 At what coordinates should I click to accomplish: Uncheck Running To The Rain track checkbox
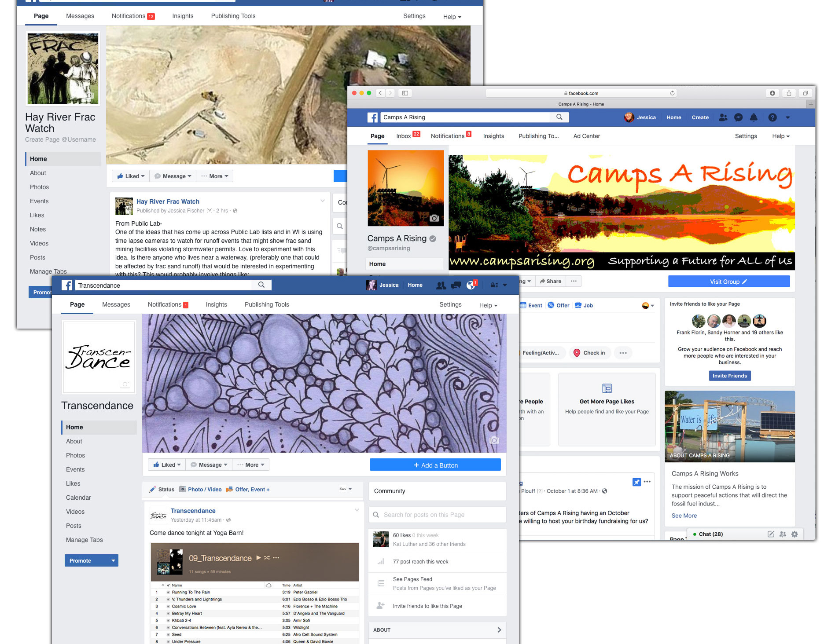click(168, 592)
